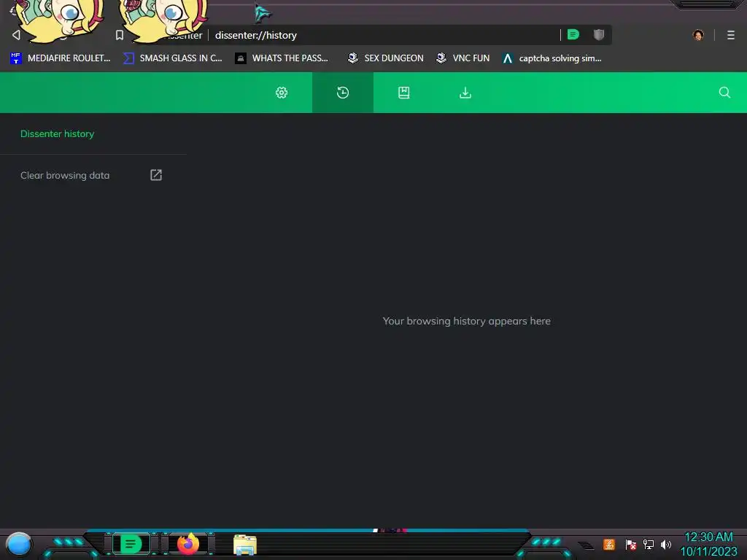Select the History clock tab
The width and height of the screenshot is (747, 560).
point(343,93)
